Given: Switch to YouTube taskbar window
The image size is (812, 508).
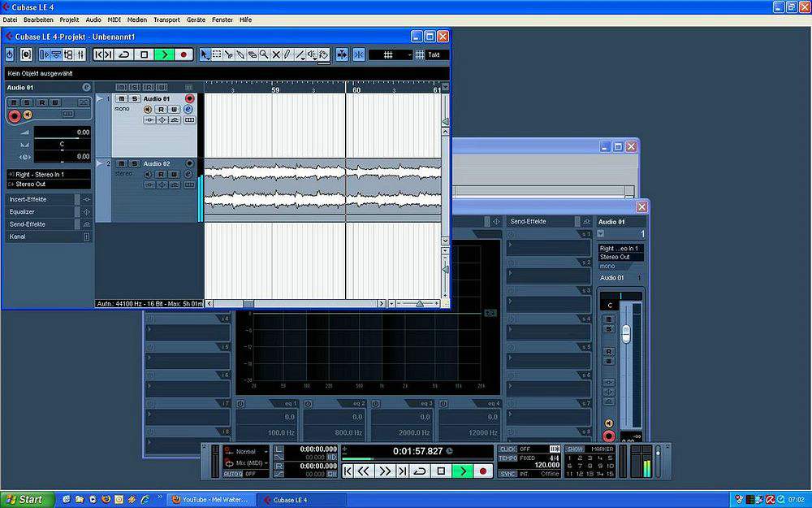Looking at the screenshot, I should pos(209,500).
